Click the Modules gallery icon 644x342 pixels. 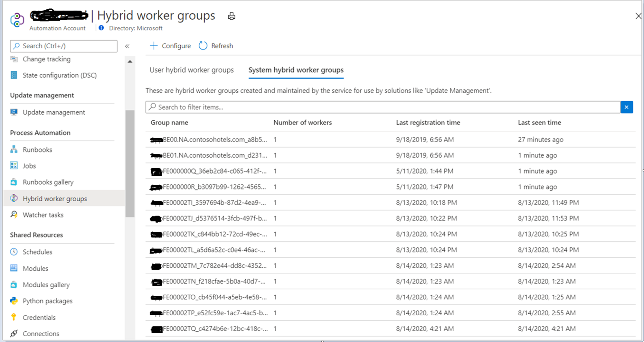(14, 284)
